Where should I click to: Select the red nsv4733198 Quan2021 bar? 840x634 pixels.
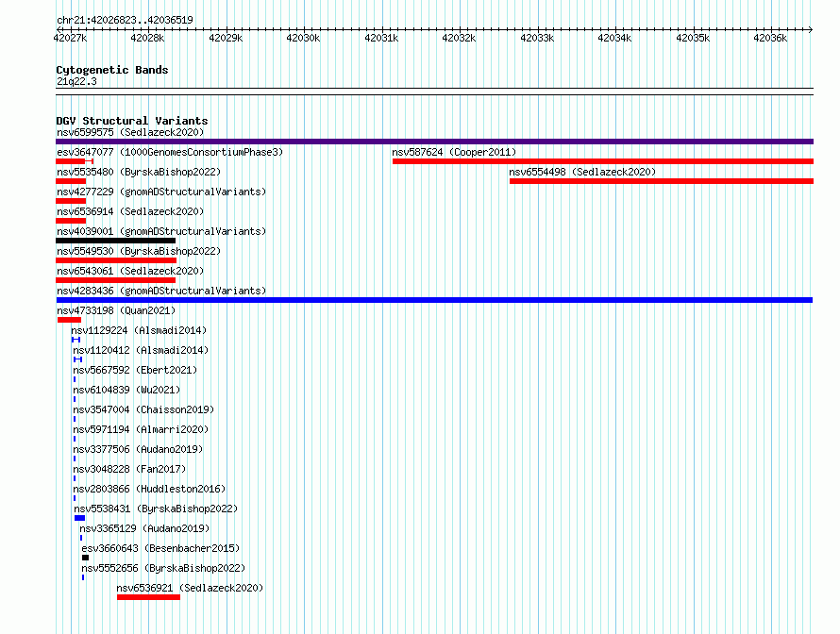(x=69, y=320)
